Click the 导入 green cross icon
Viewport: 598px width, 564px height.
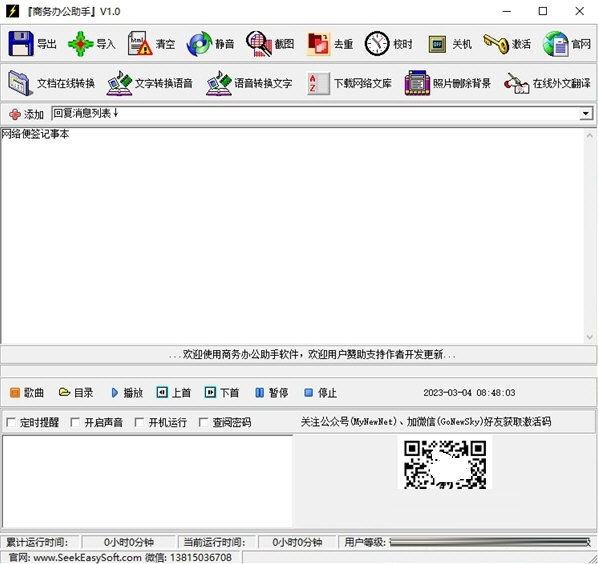[80, 44]
